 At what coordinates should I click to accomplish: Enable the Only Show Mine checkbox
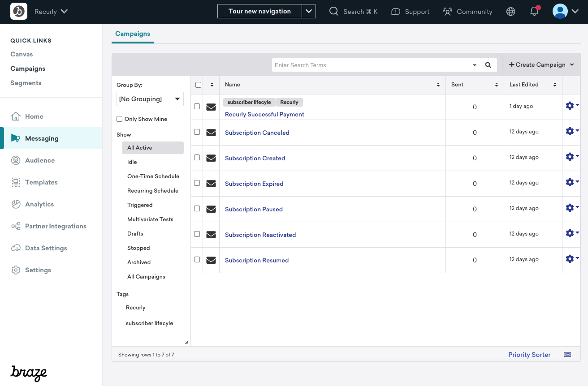click(120, 119)
